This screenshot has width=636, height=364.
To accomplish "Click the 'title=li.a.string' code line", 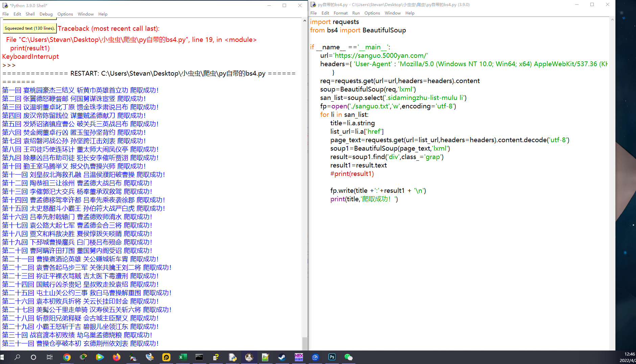I will click(352, 123).
